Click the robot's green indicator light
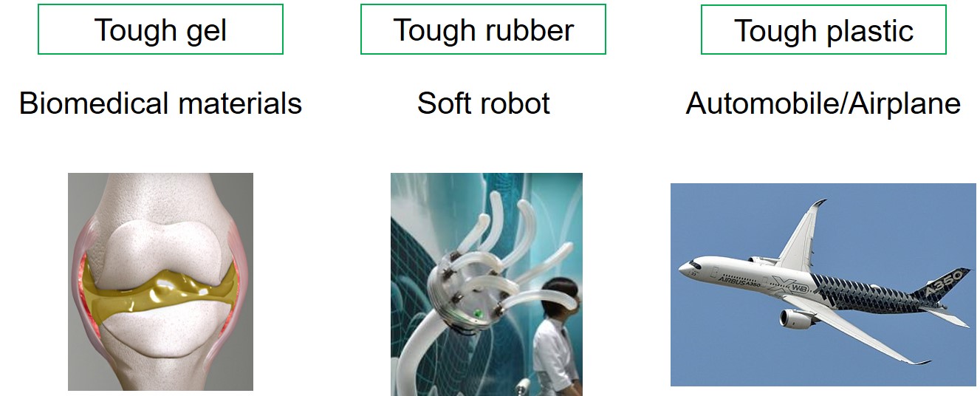 [x=479, y=313]
